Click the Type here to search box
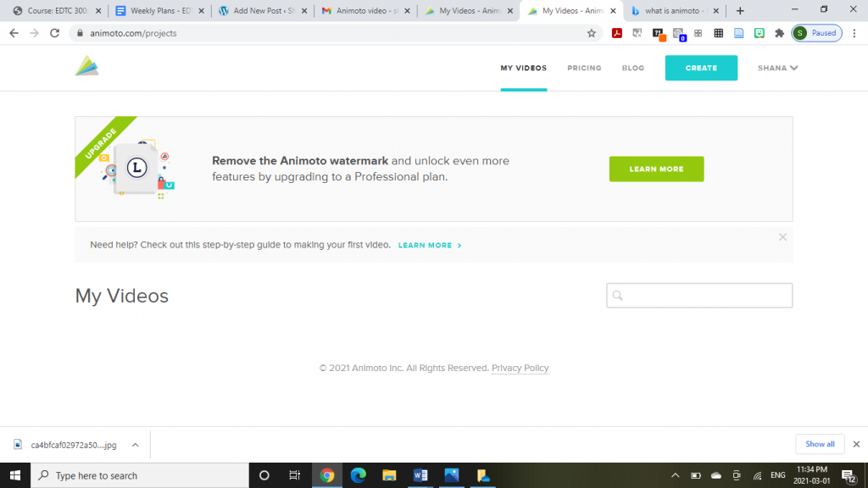 (x=140, y=475)
